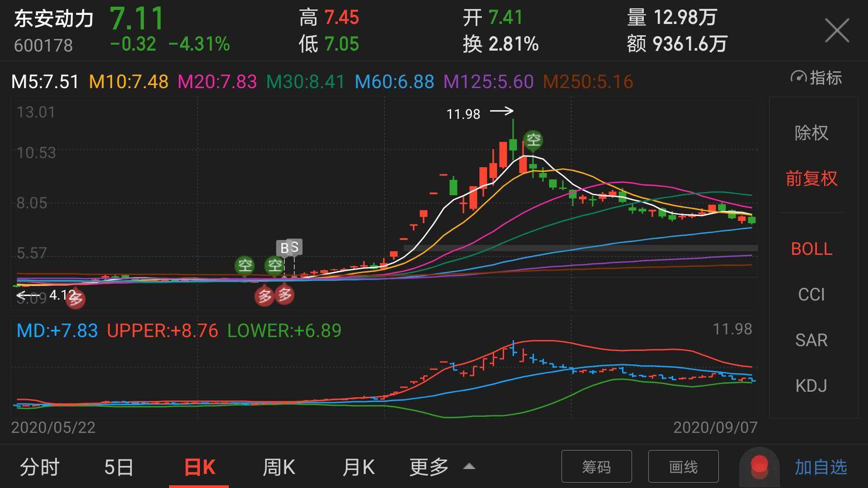Tap the M60:6.88 moving average label
Screen dimensions: 868x488
394,82
